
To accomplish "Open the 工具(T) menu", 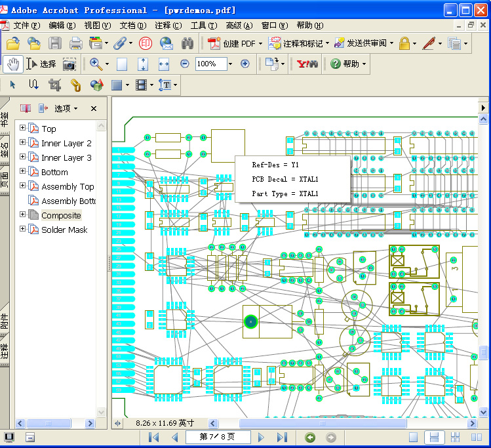I will 203,25.
